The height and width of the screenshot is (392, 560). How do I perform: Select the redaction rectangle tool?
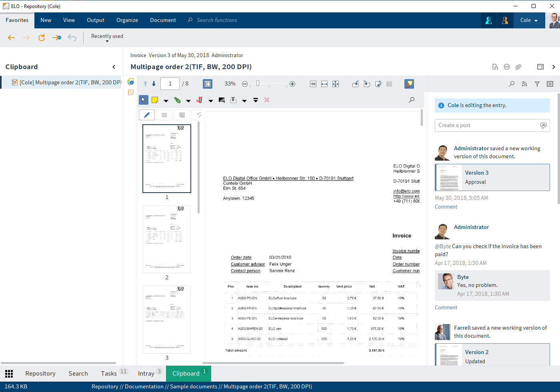click(x=222, y=100)
